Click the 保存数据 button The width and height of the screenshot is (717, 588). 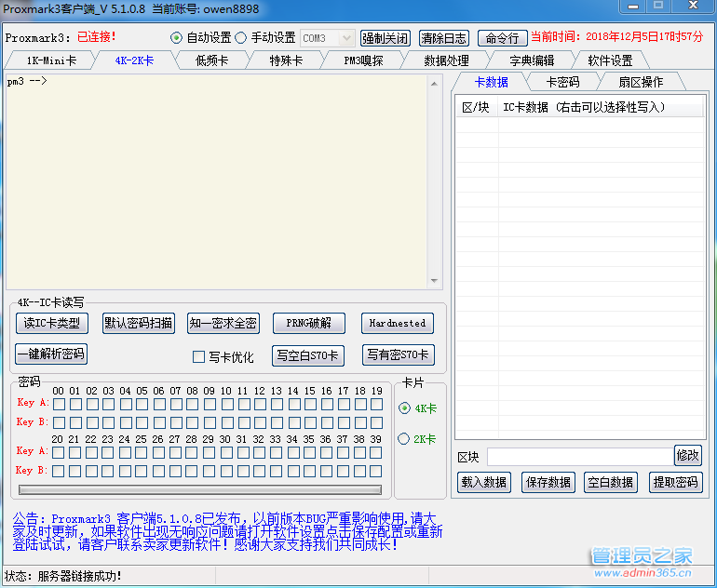[x=548, y=483]
